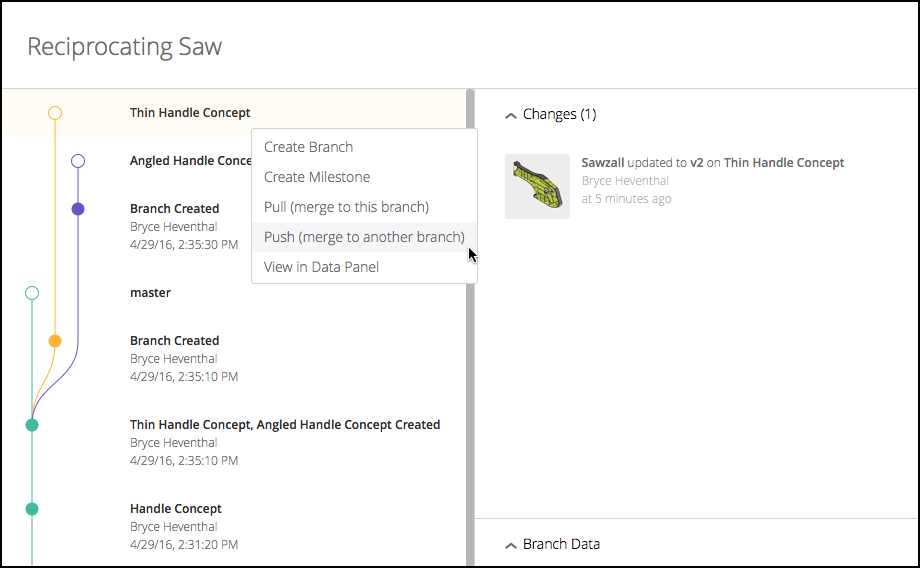Click the hollow orange Thin Handle Concept node

pos(55,113)
